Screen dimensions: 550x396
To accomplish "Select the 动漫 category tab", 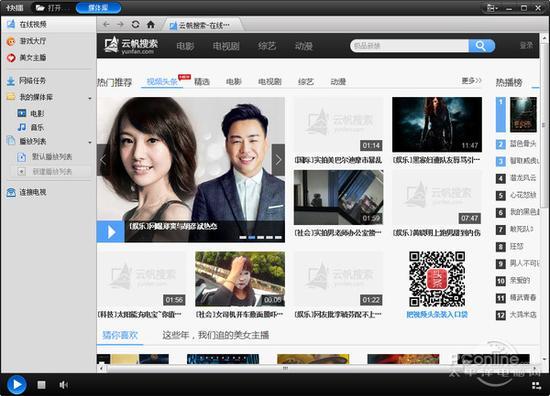I will pyautogui.click(x=338, y=82).
